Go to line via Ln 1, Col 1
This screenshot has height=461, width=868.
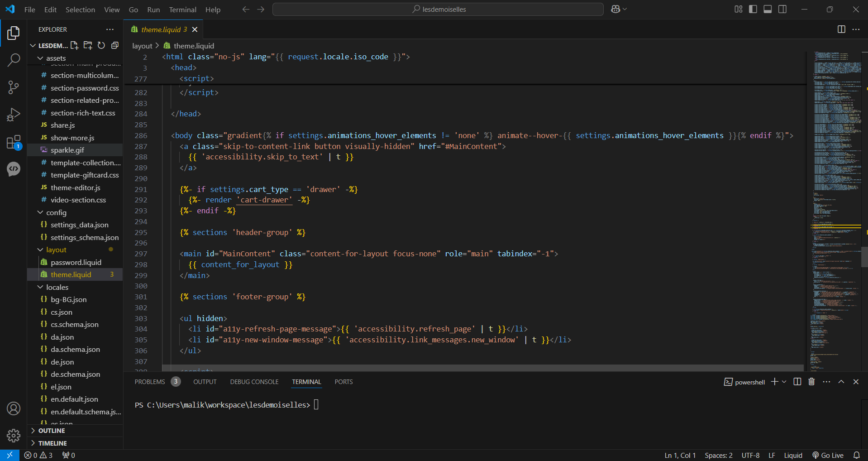click(x=680, y=455)
